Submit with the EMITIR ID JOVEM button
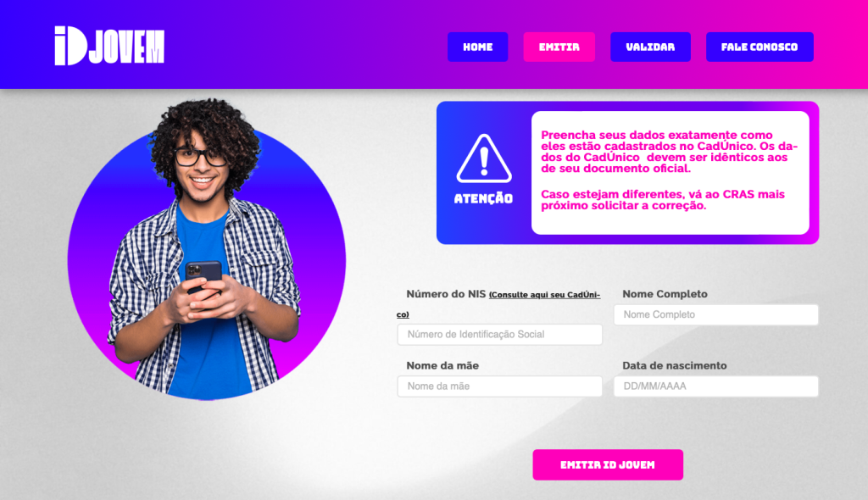868x500 pixels. click(608, 464)
